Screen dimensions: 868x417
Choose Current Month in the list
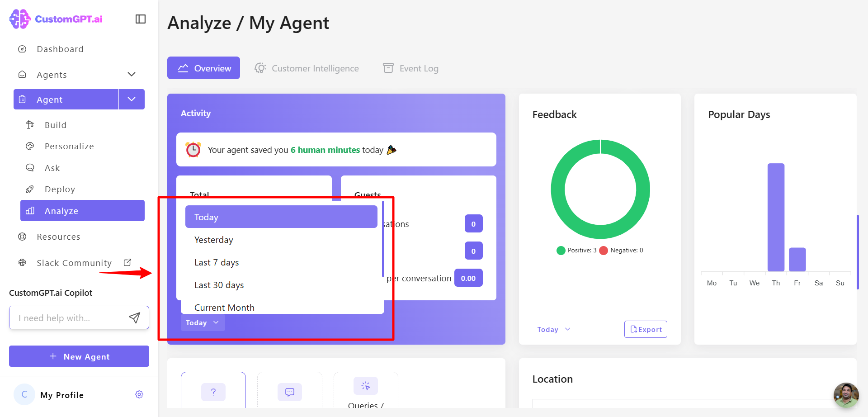(281, 307)
